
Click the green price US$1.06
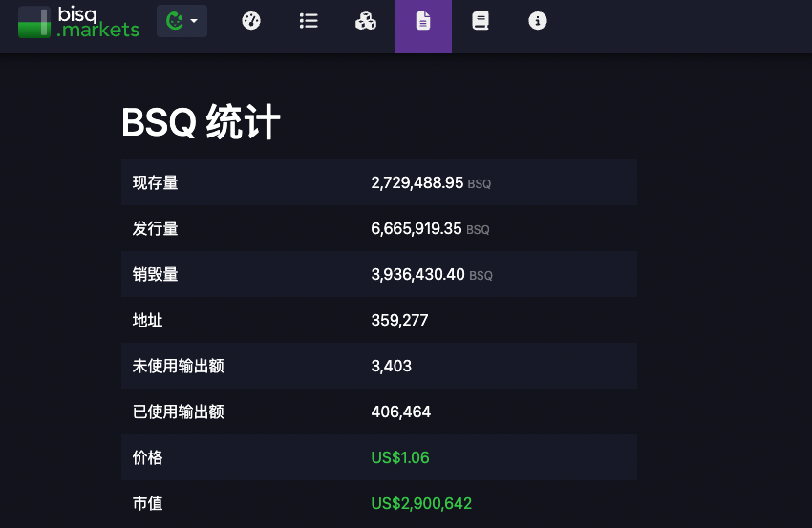[399, 457]
